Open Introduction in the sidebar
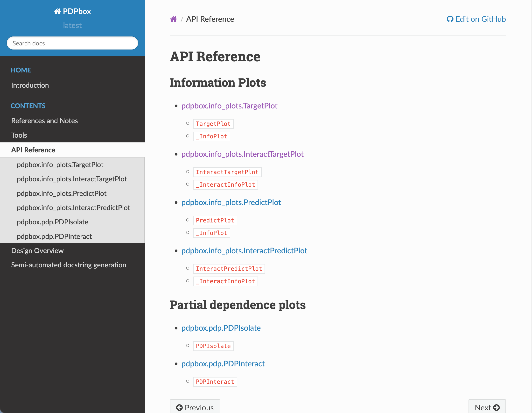Viewport: 532px width, 413px height. tap(30, 85)
